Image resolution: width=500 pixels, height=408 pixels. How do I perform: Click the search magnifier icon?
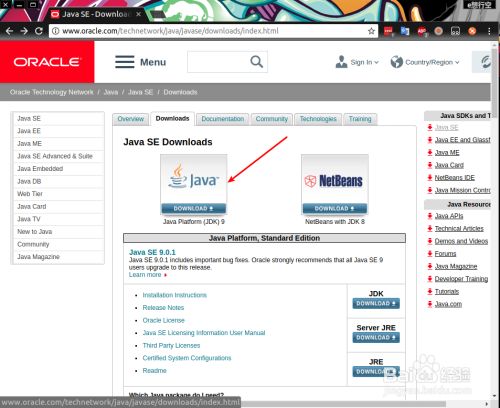click(x=256, y=62)
